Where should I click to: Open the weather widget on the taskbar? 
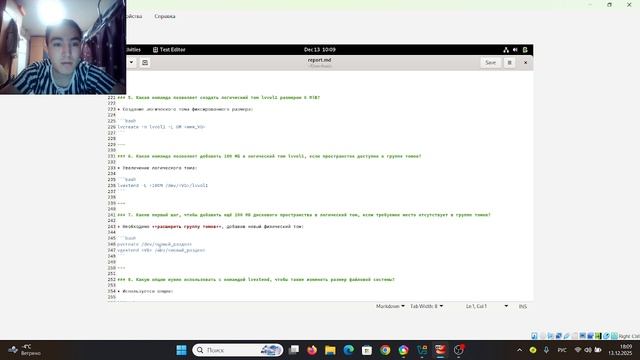tap(24, 350)
